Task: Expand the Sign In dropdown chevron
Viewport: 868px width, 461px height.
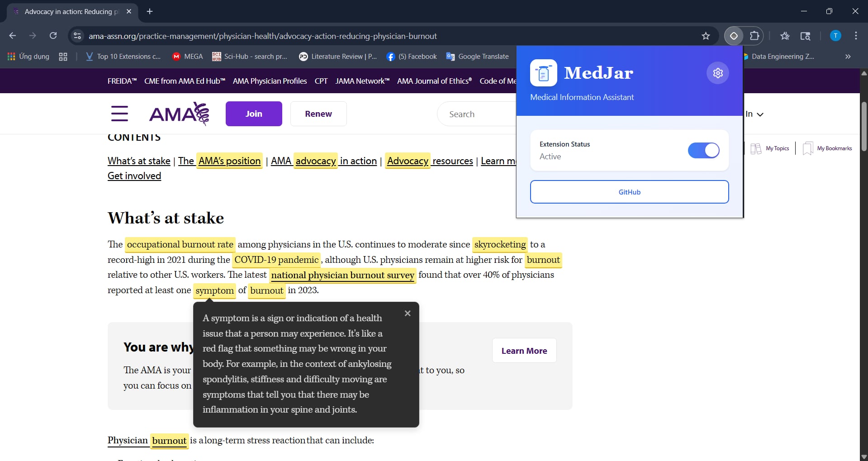Action: tap(760, 114)
